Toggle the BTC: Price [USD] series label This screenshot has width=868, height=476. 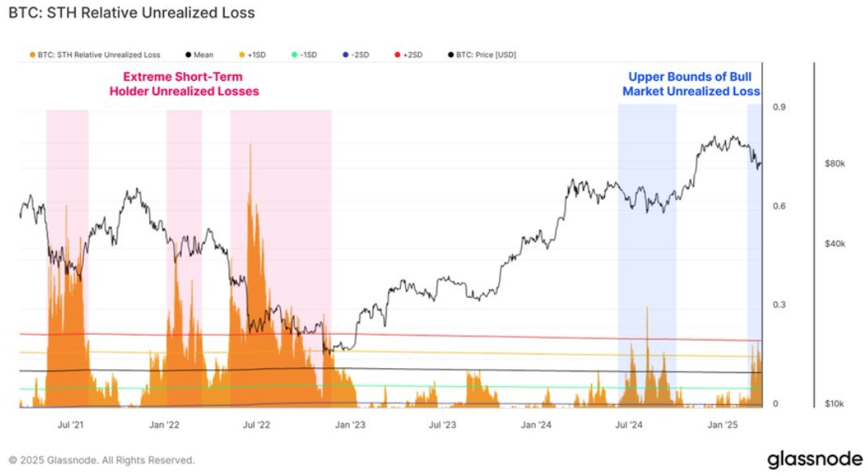[487, 55]
